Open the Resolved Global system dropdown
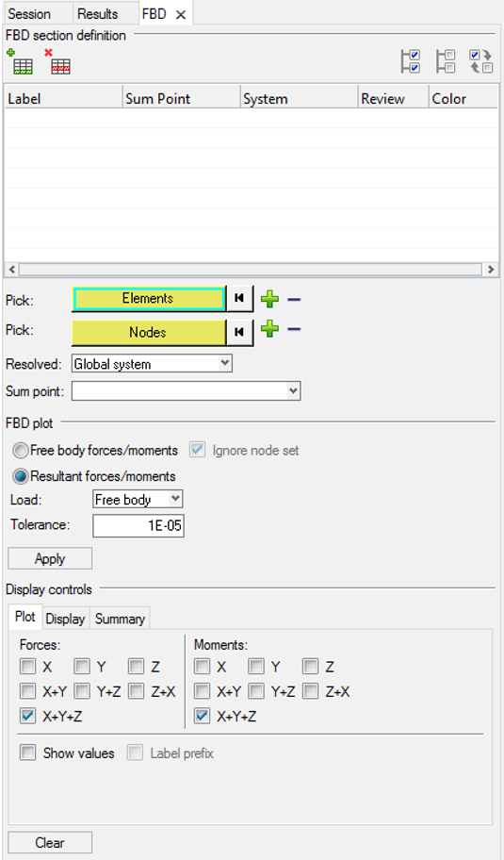504x860 pixels. pos(152,364)
